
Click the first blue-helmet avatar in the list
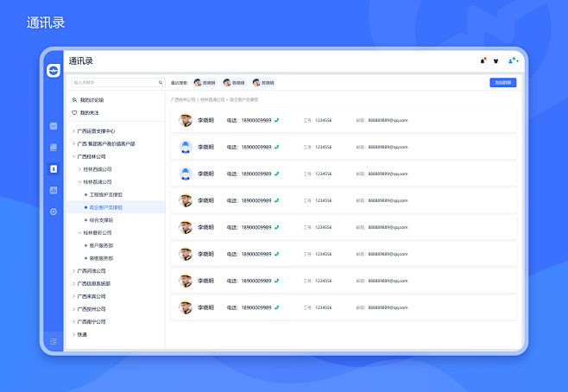[x=186, y=147]
